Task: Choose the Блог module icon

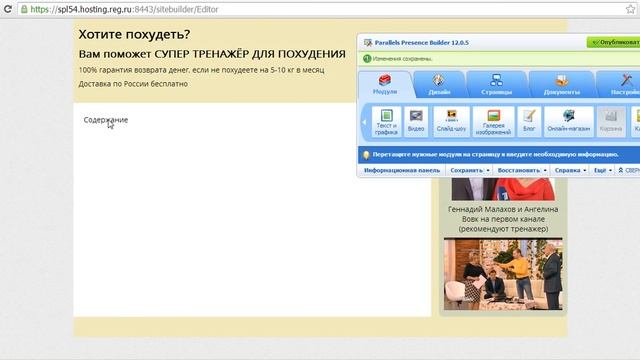Action: pyautogui.click(x=529, y=121)
